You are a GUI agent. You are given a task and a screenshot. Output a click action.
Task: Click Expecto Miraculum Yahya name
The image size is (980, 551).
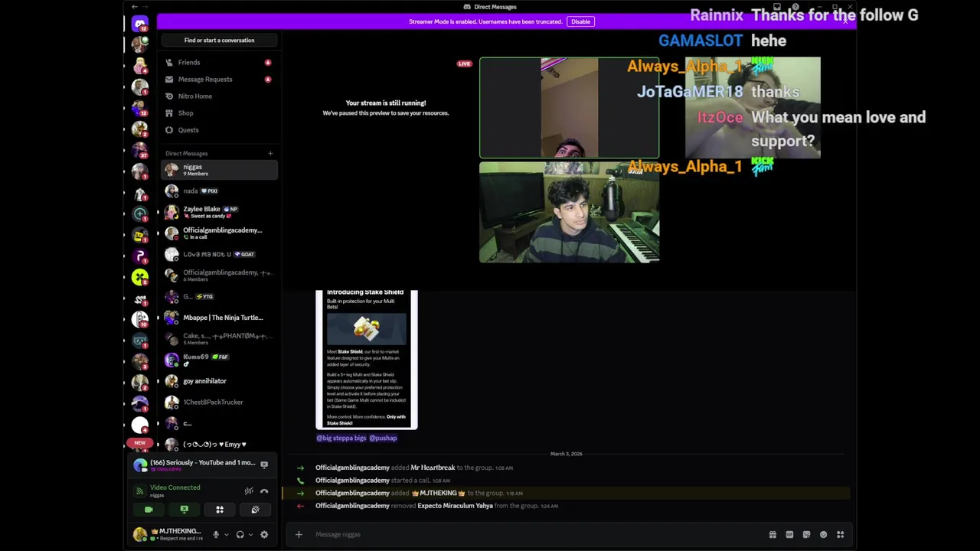(x=456, y=506)
